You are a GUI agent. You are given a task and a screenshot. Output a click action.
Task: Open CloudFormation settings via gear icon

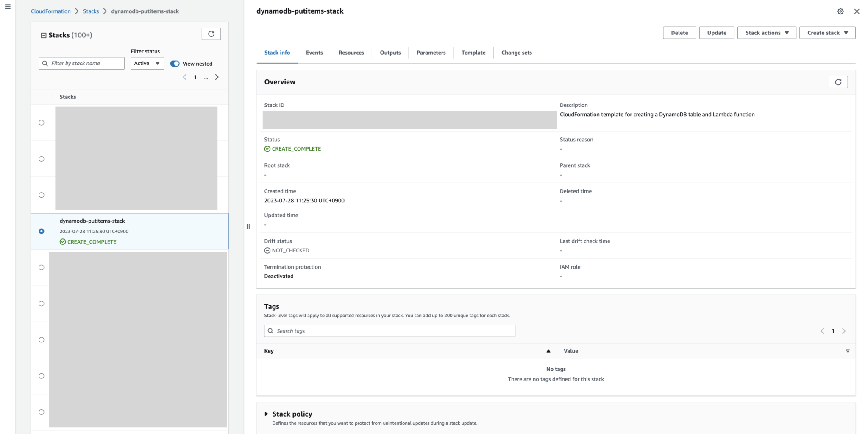click(x=840, y=11)
